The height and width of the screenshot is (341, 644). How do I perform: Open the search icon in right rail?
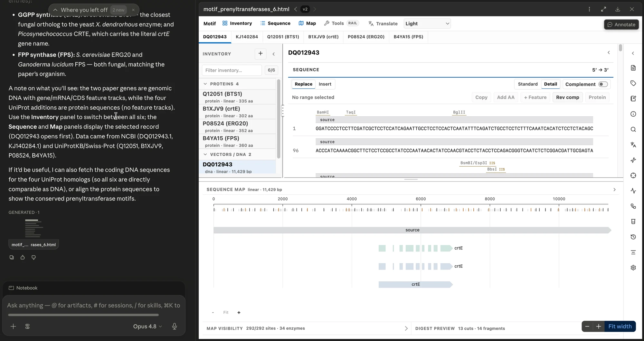pos(633,130)
